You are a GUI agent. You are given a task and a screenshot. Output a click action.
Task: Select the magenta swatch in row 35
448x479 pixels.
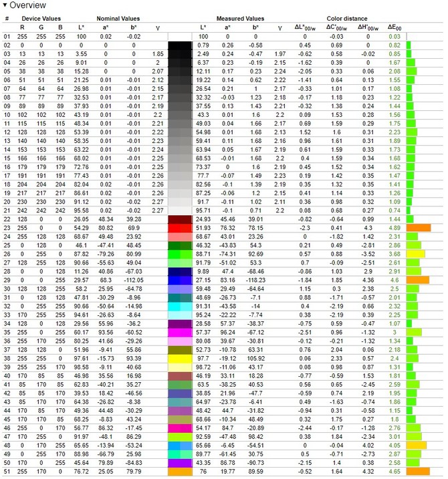pyautogui.click(x=180, y=333)
